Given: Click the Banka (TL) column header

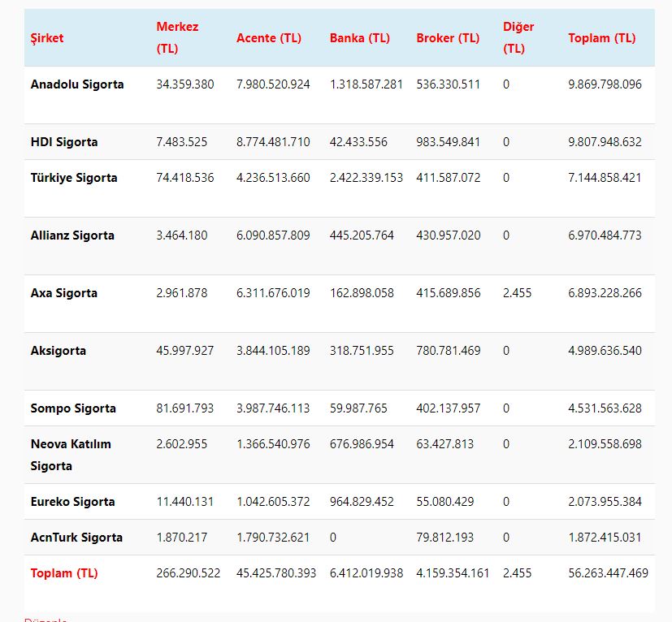Looking at the screenshot, I should tap(359, 38).
